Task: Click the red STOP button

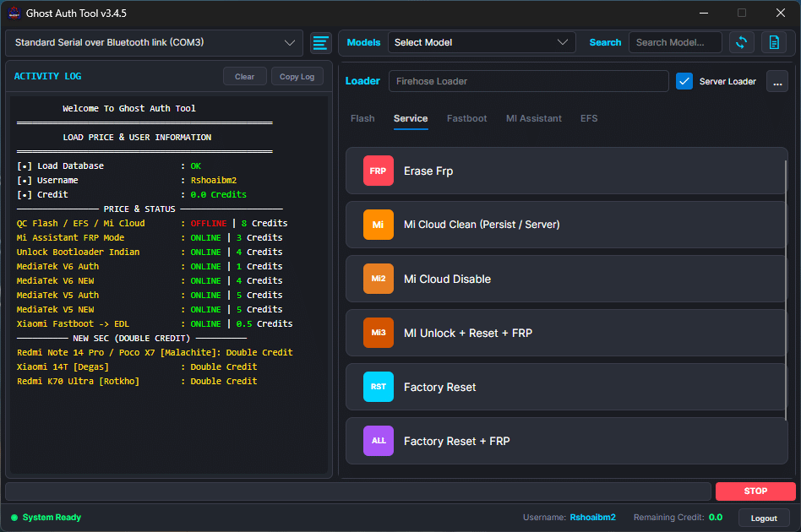Action: [x=755, y=491]
